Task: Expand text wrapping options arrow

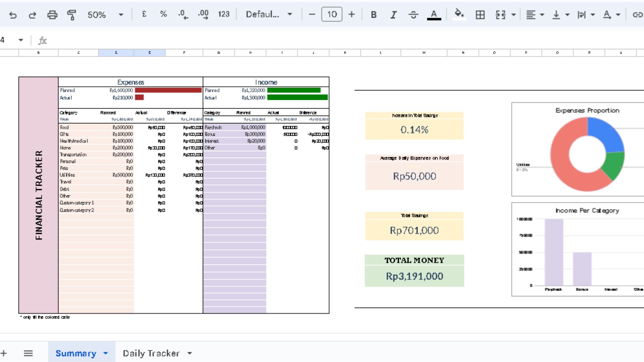Action: pos(593,15)
